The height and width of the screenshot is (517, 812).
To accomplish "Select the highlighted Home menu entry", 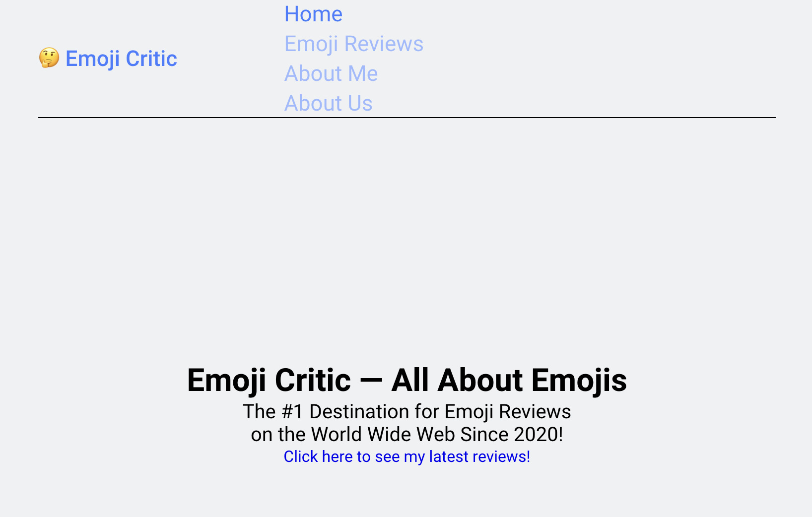I will [x=313, y=14].
